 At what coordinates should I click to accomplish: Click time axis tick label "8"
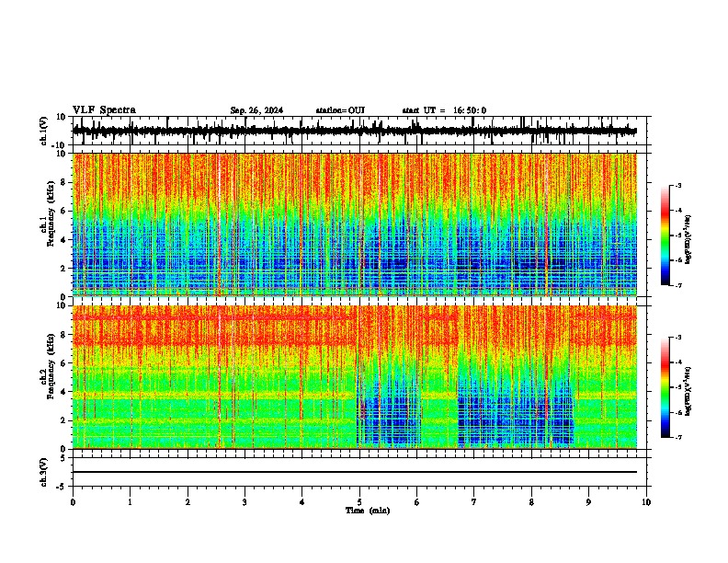(x=531, y=502)
